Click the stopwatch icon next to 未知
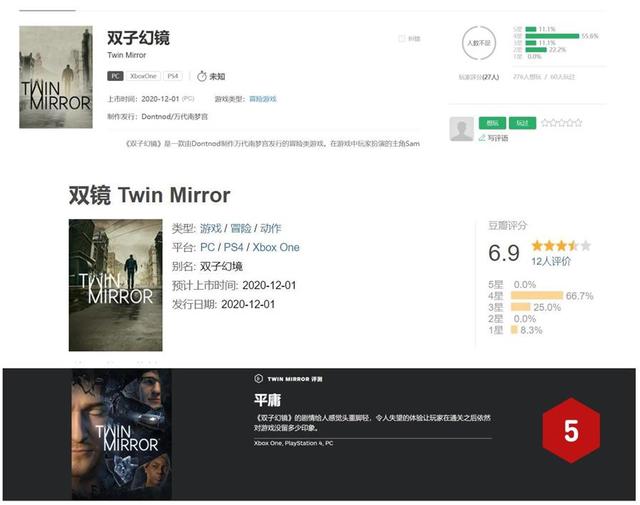Screen dimensions: 640x505 click(202, 76)
